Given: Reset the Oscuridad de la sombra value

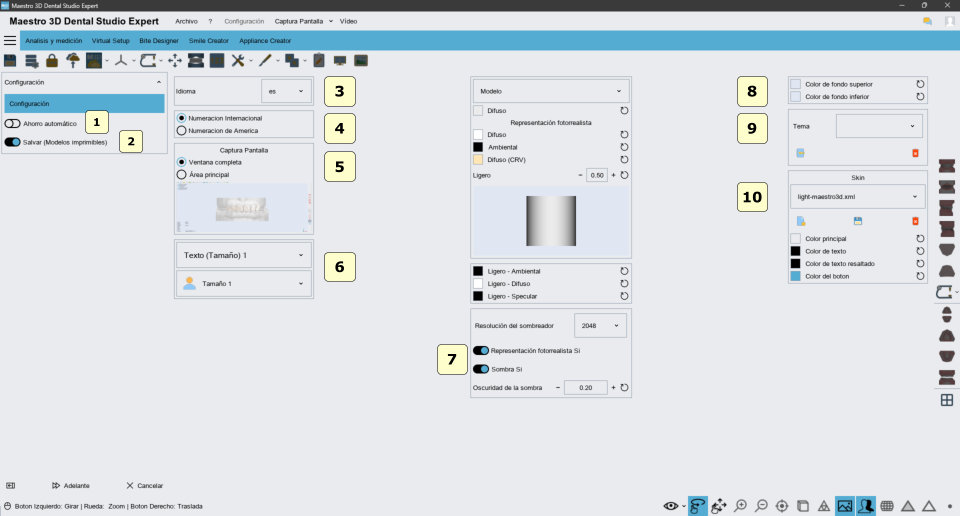Looking at the screenshot, I should point(624,387).
